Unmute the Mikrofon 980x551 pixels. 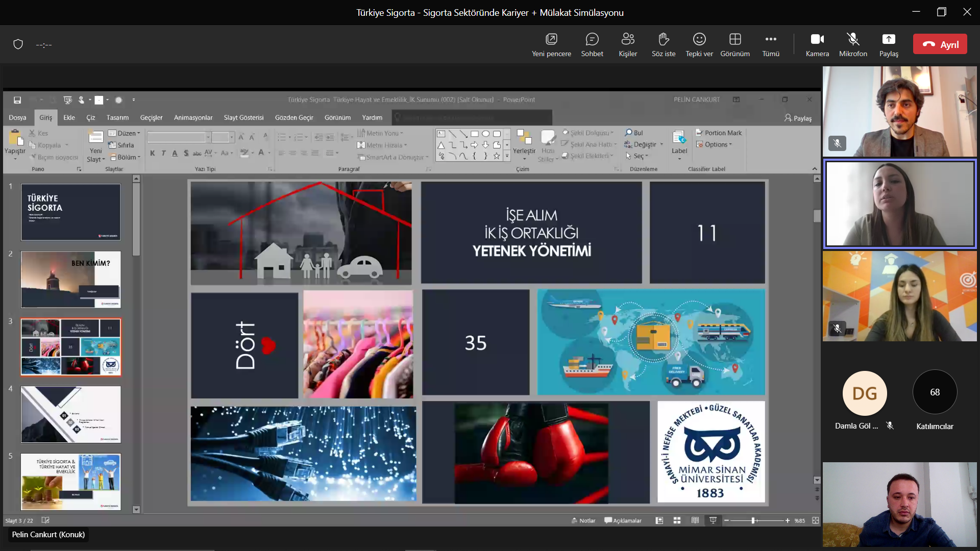(853, 45)
